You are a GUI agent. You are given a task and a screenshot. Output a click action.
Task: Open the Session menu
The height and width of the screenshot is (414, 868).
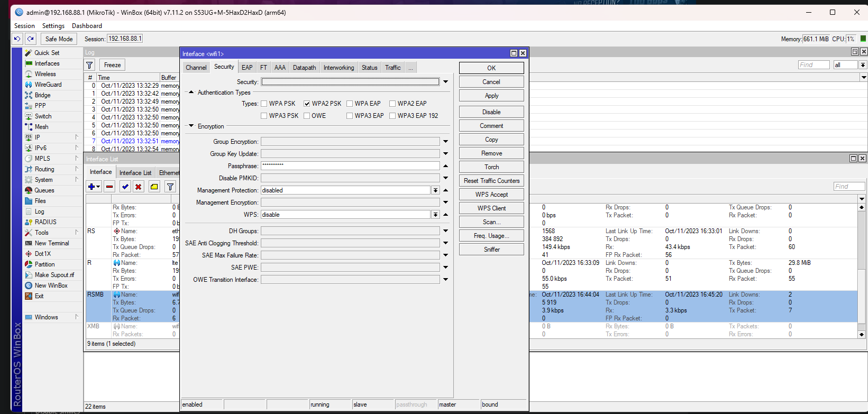pyautogui.click(x=24, y=26)
